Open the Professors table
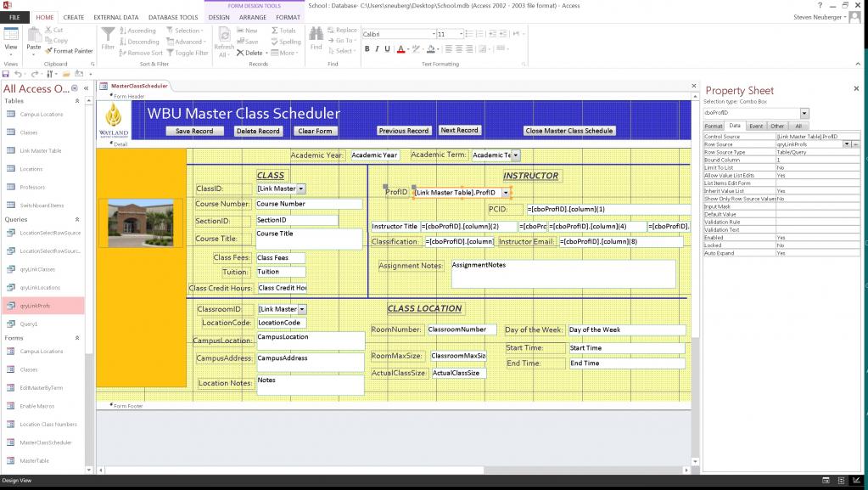868x490 pixels. pos(32,188)
